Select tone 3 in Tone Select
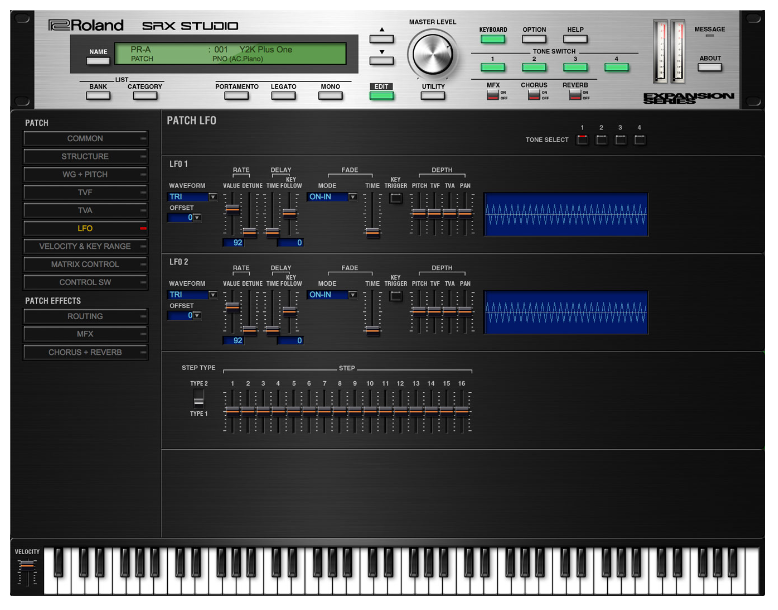Image resolution: width=778 pixels, height=610 pixels. pyautogui.click(x=621, y=140)
